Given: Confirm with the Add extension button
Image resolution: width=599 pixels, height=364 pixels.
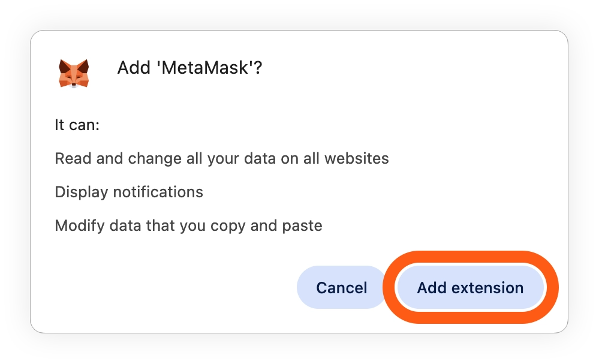Looking at the screenshot, I should (x=470, y=287).
